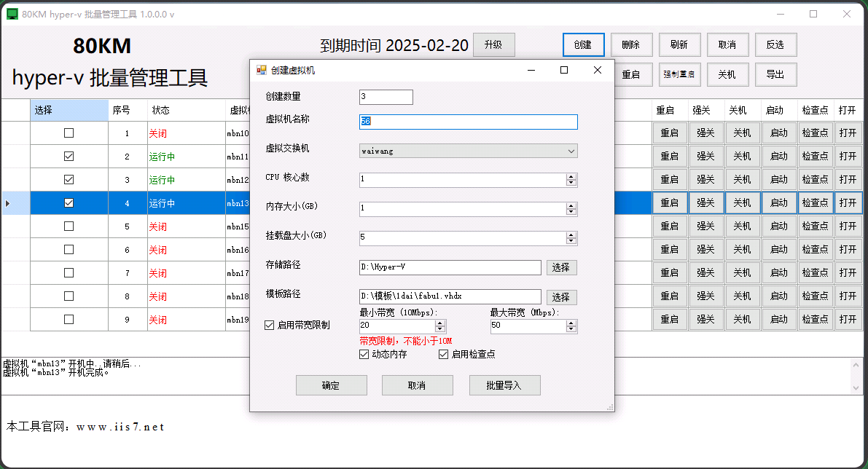This screenshot has height=469, width=868.
Task: Disable the 启用带宽限制 checkbox
Action: (270, 325)
